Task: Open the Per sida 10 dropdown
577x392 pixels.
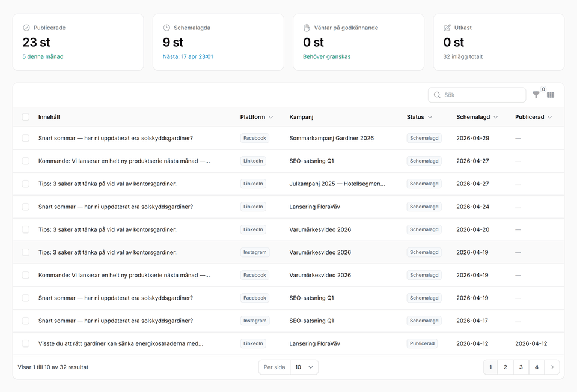Action: pos(304,367)
